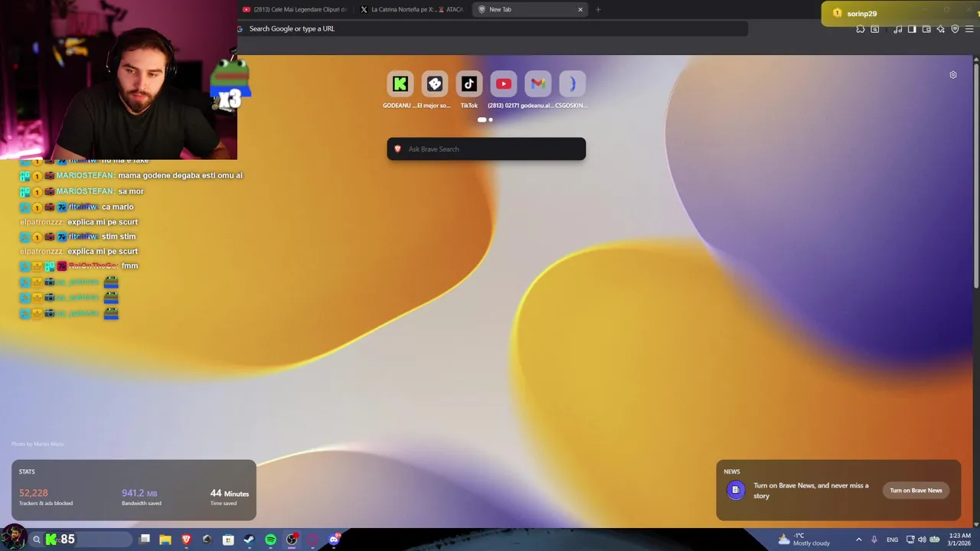
Task: Open OBS Studio from the taskbar
Action: pos(292,540)
